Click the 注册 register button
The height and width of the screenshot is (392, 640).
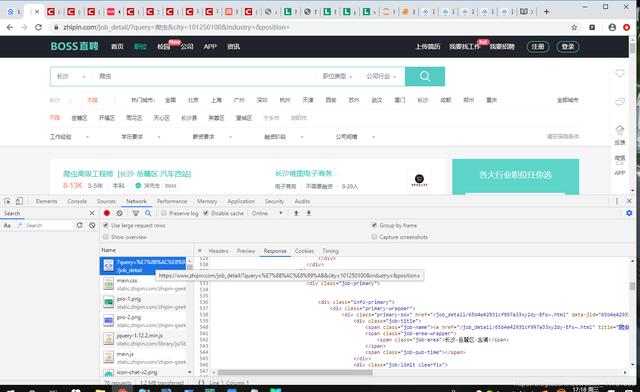coord(538,47)
